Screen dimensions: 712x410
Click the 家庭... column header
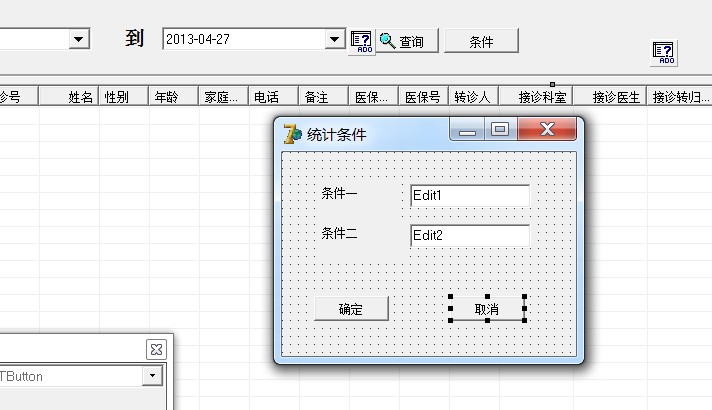click(x=223, y=97)
